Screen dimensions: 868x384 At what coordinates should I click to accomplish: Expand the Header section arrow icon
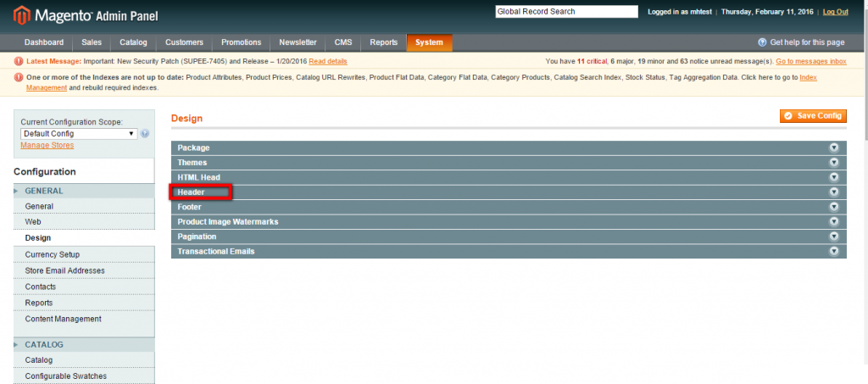pyautogui.click(x=834, y=192)
